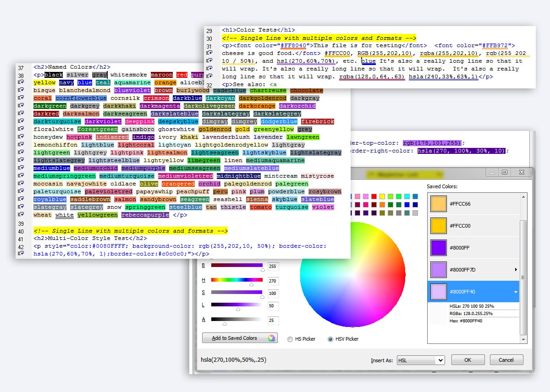This screenshot has width=550, height=392.
Task: Select the HSV Picker radio button
Action: coord(330,339)
